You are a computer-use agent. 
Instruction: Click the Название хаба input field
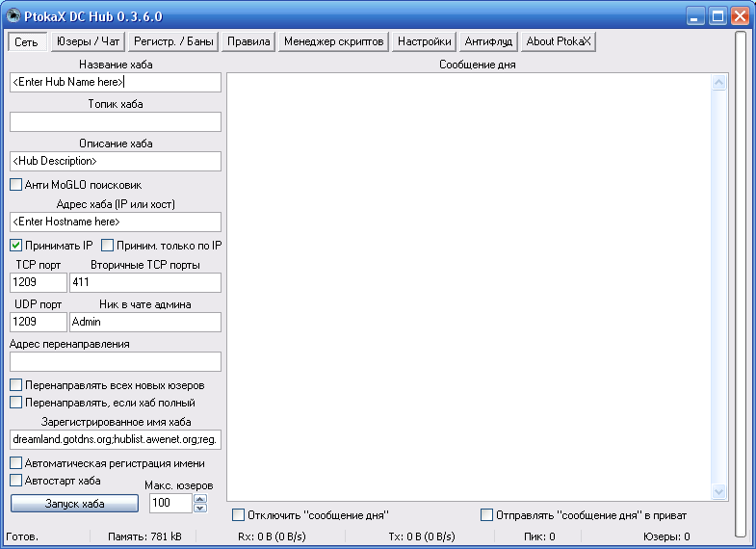click(x=116, y=83)
